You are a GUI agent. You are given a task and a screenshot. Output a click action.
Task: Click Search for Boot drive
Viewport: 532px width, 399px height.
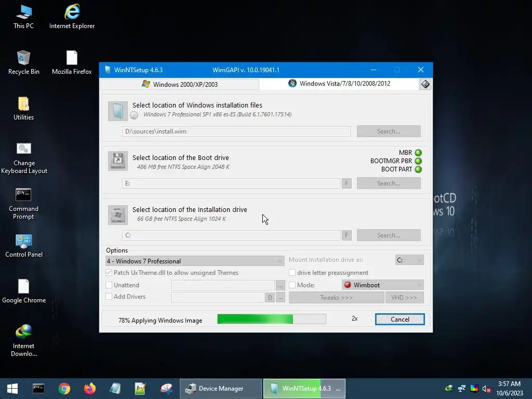tap(389, 183)
